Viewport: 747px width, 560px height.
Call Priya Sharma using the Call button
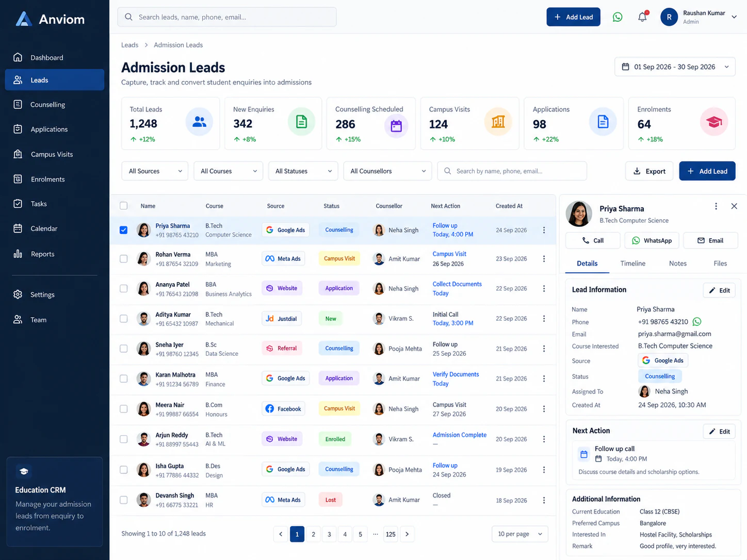click(x=593, y=241)
